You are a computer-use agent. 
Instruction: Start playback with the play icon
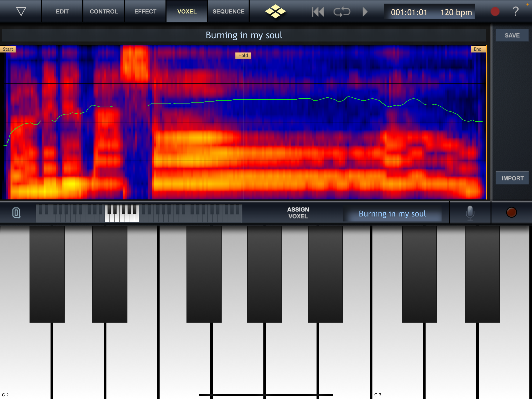tap(365, 11)
